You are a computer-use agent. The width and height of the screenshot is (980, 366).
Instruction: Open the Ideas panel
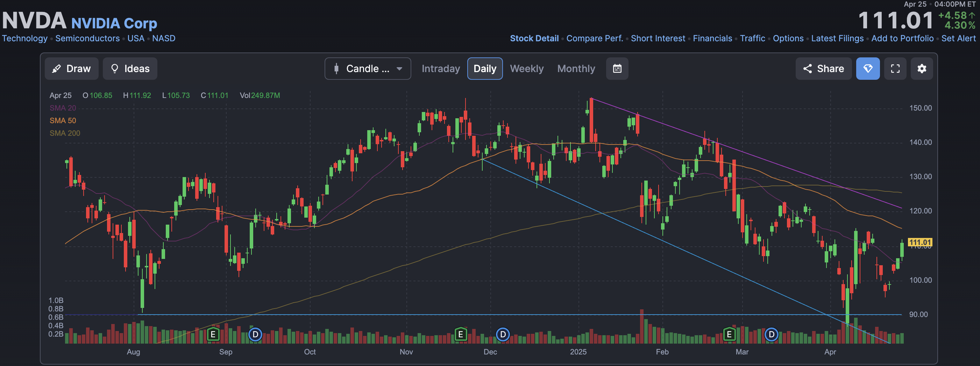coord(130,69)
